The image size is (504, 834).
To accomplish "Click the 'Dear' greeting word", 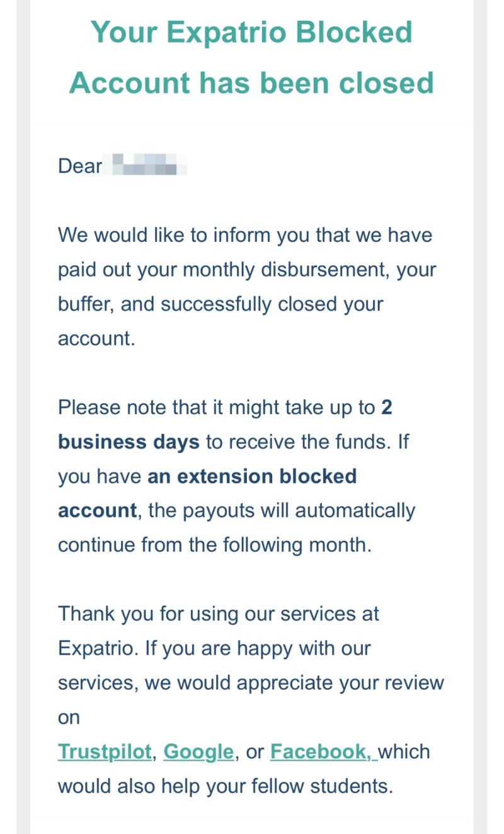I will [x=80, y=166].
